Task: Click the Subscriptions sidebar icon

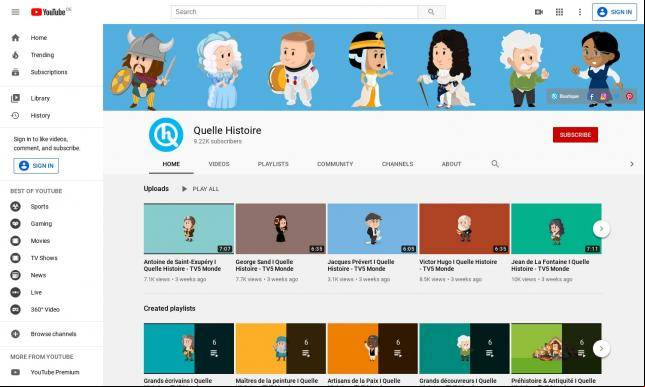Action: click(16, 72)
